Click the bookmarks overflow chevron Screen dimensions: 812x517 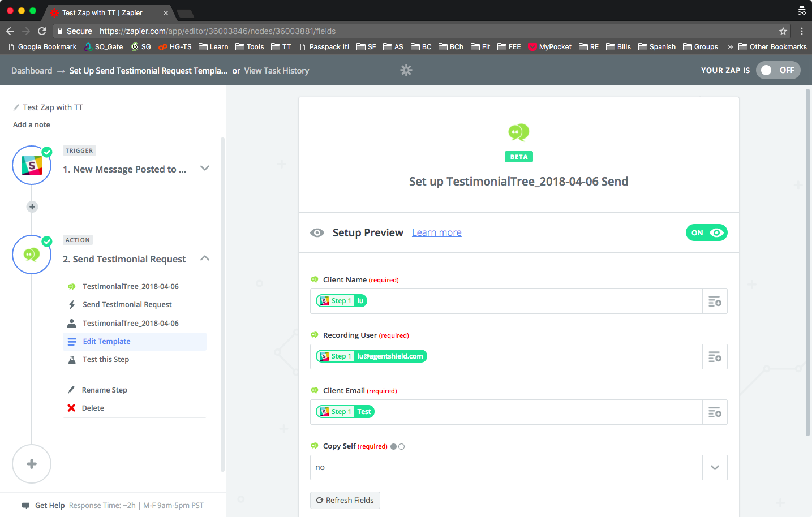coord(730,47)
